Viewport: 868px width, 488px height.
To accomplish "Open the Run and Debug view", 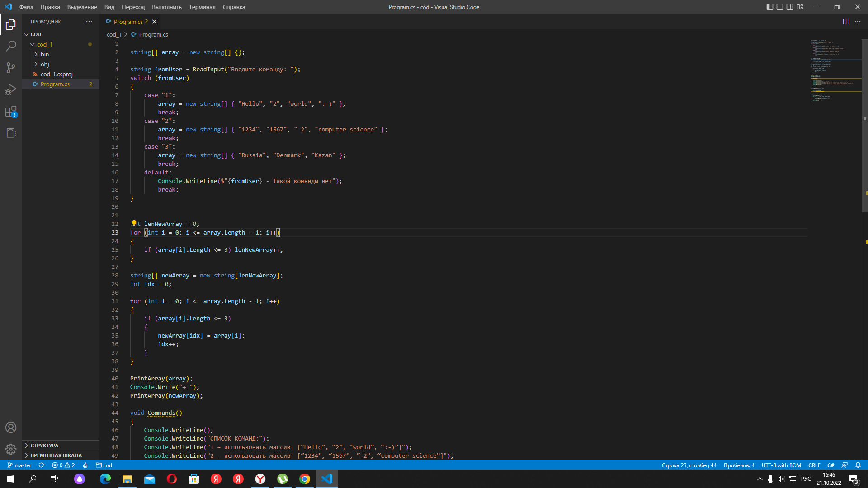I will (11, 89).
